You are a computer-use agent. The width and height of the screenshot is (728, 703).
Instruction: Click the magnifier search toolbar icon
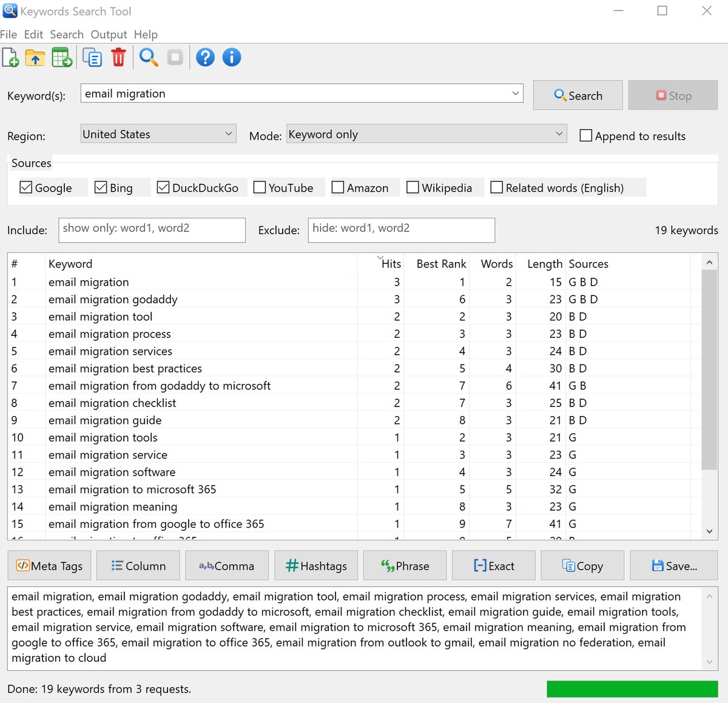(x=149, y=58)
